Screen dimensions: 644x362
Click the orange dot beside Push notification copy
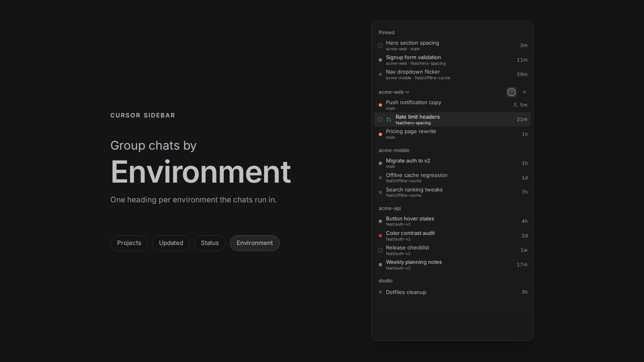380,105
